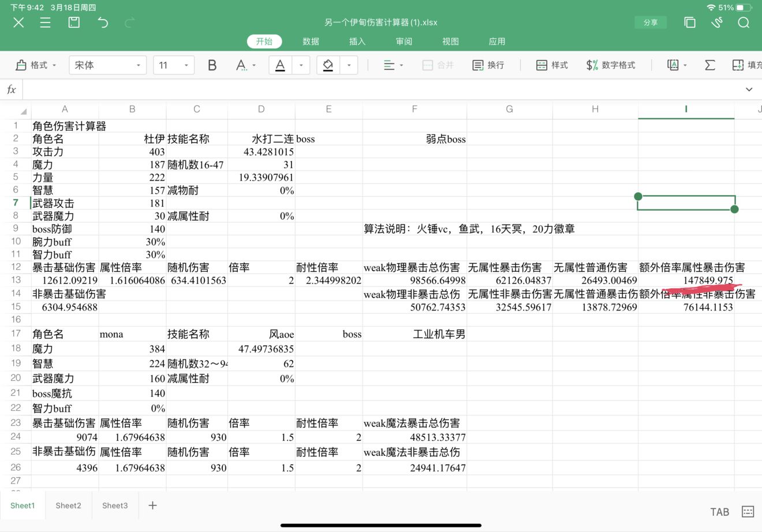Click the cell containing mona
762x532 pixels.
coord(132,334)
